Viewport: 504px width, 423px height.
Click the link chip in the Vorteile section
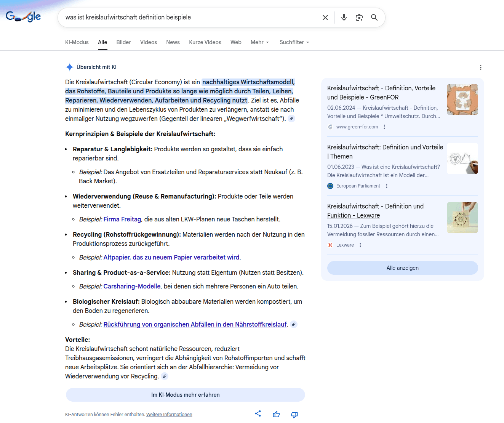pos(165,376)
